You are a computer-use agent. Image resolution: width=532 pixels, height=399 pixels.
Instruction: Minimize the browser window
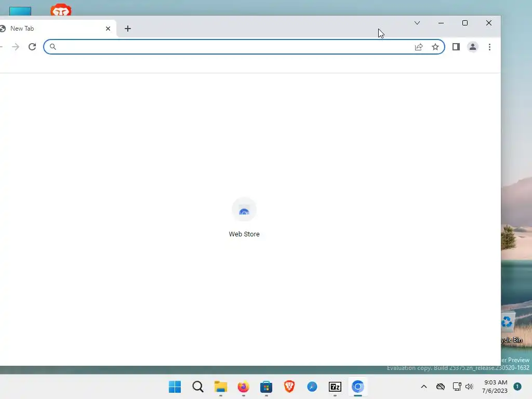[441, 23]
